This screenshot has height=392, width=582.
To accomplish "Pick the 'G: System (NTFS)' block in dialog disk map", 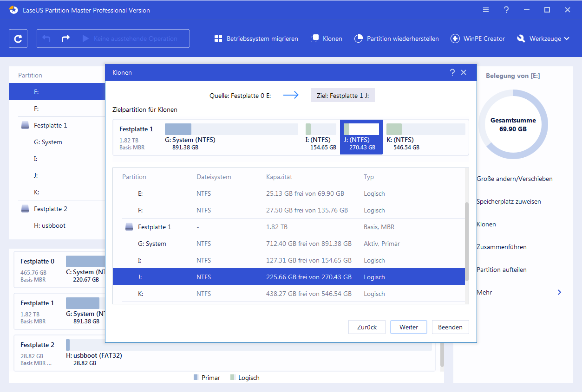I will pyautogui.click(x=231, y=137).
